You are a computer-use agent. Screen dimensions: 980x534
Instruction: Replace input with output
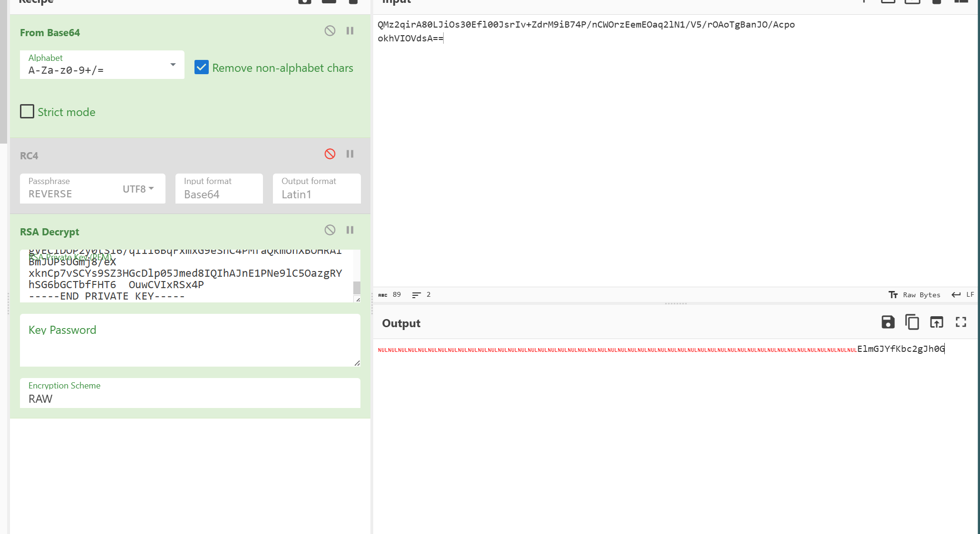(936, 322)
